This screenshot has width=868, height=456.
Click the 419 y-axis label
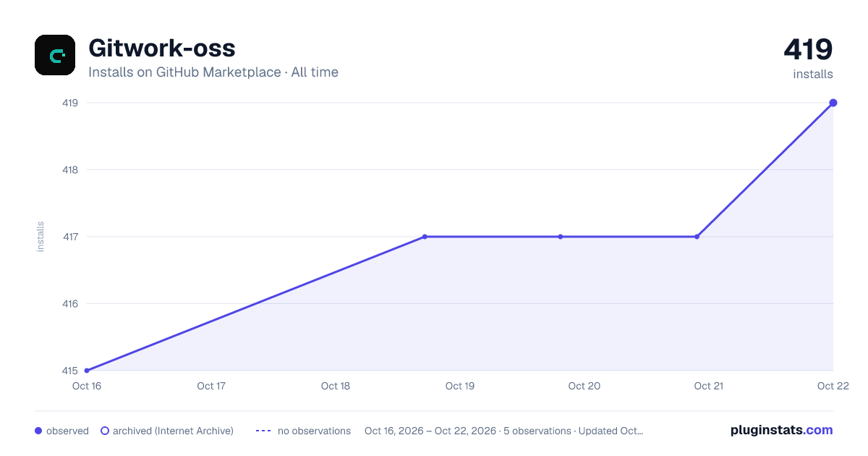point(70,103)
